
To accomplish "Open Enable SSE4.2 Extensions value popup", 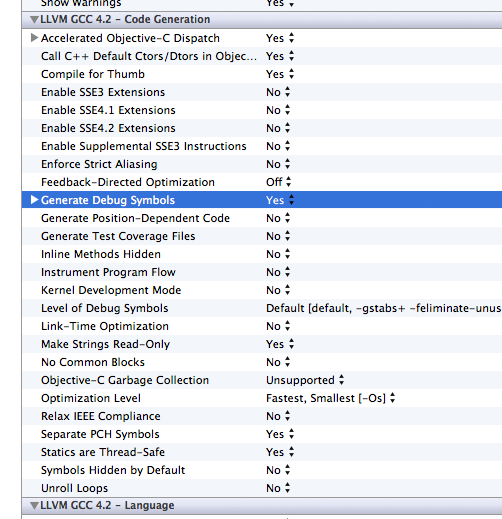I will 278,128.
